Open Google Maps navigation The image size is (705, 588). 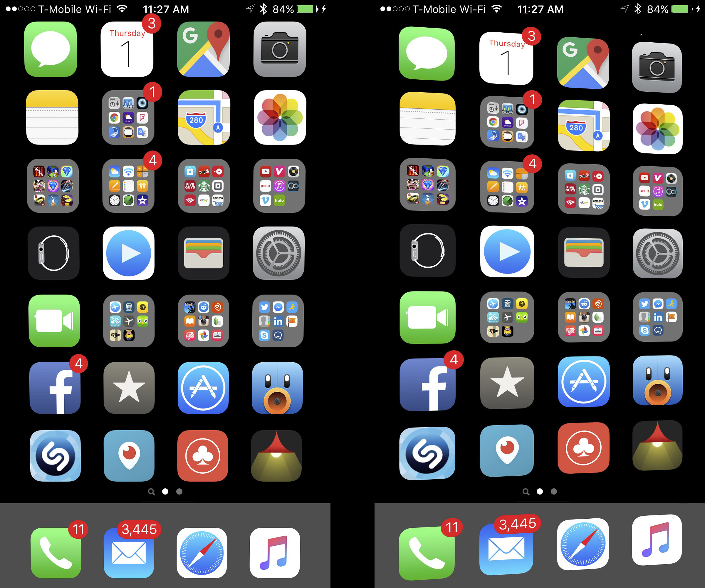pos(202,53)
